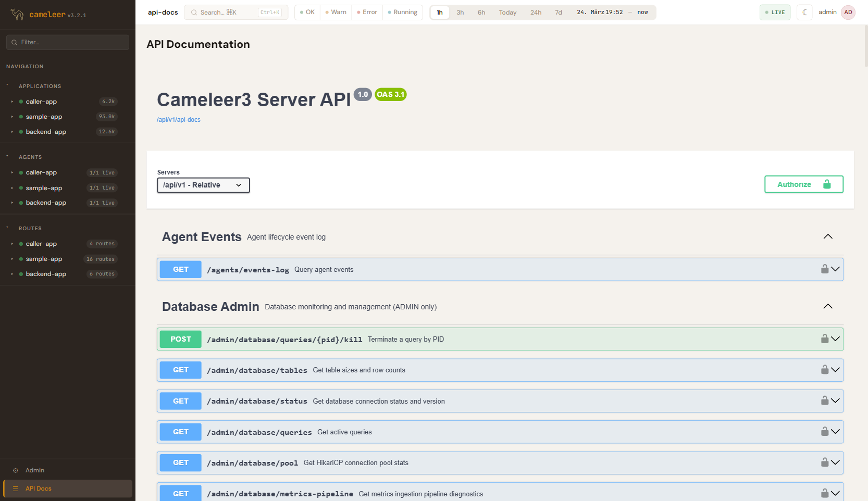Toggle the Running status filter
Screen dimensions: 868x501
(x=402, y=12)
